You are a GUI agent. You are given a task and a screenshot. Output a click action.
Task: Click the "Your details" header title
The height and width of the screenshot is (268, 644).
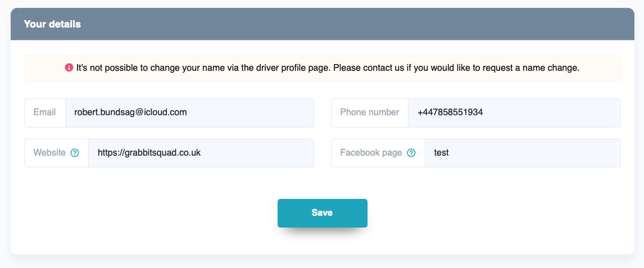click(x=52, y=24)
